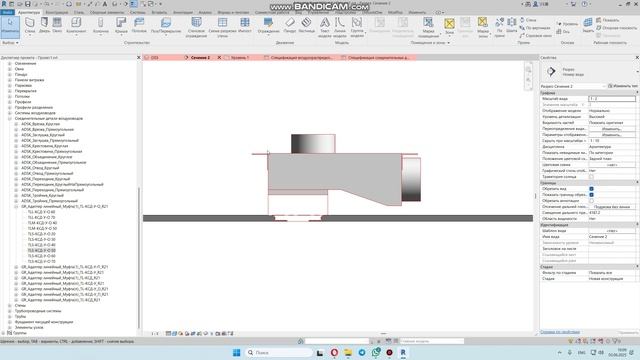
Task: Click the Set work plane (Задать) icon
Action: 588,25
